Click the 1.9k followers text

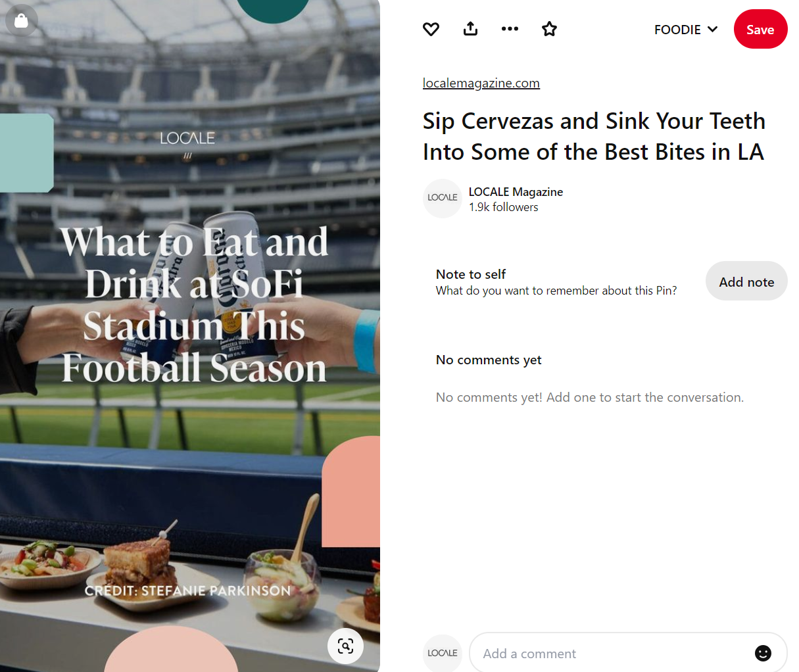coord(503,207)
